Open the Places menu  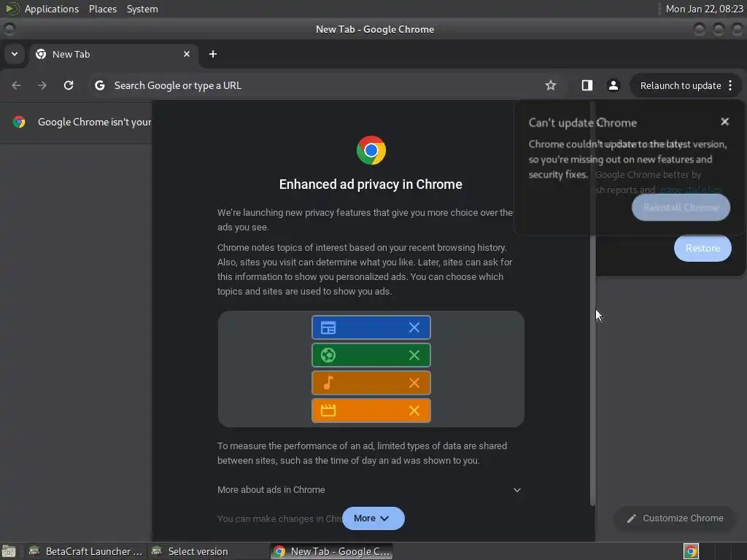pos(103,9)
